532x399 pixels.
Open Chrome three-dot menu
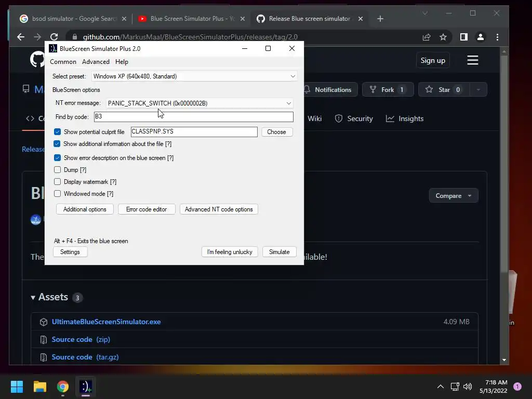[x=497, y=37]
